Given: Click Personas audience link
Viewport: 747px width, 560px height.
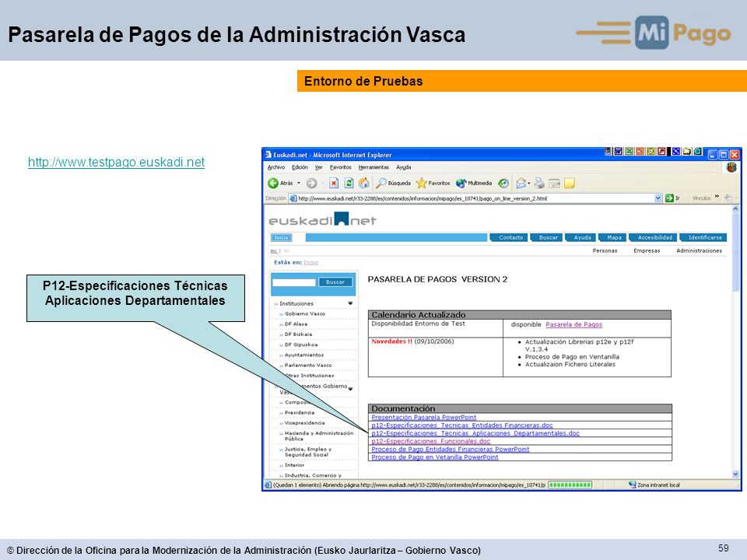Looking at the screenshot, I should click(x=605, y=250).
